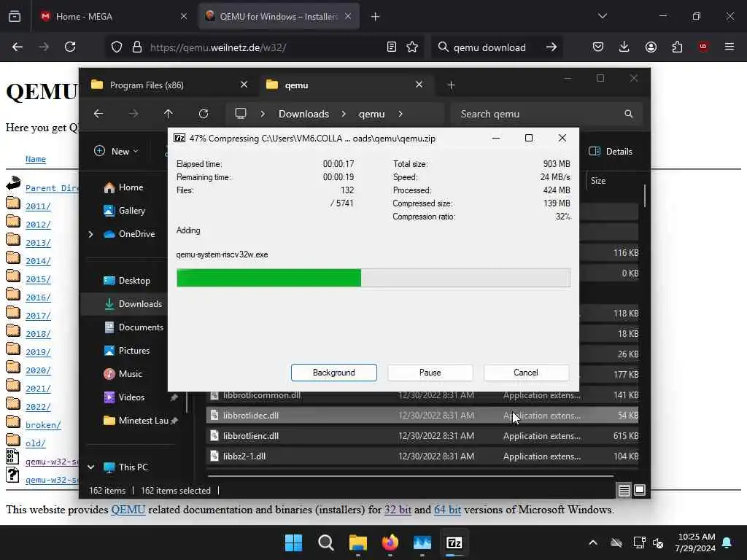Open a new Firefox tab

click(x=375, y=17)
